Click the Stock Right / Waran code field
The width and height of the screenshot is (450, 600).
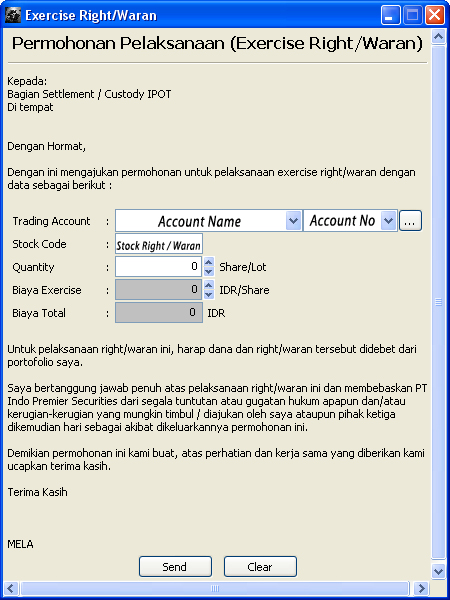(159, 244)
